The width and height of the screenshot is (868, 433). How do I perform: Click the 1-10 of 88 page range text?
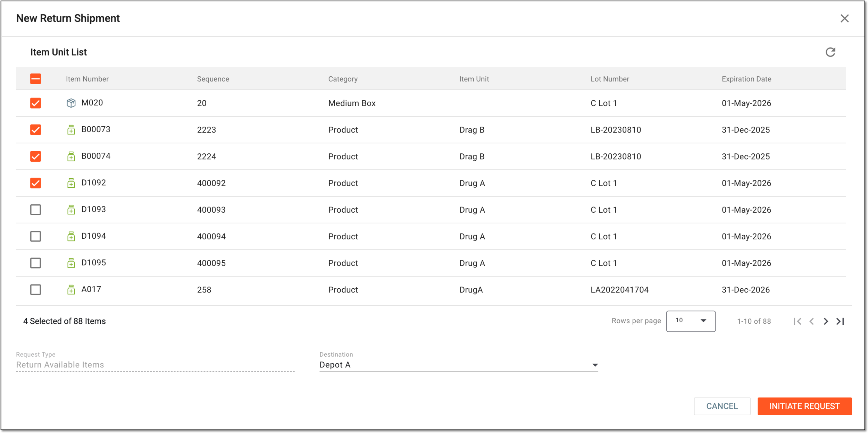pyautogui.click(x=754, y=321)
